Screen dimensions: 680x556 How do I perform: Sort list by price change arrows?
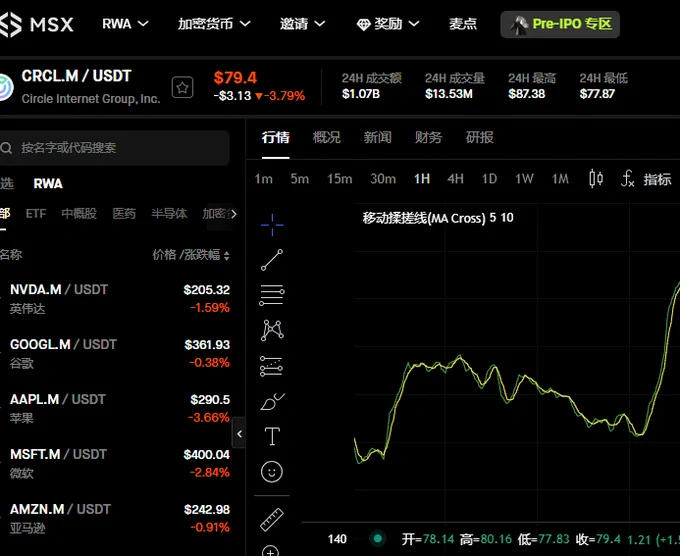click(226, 255)
